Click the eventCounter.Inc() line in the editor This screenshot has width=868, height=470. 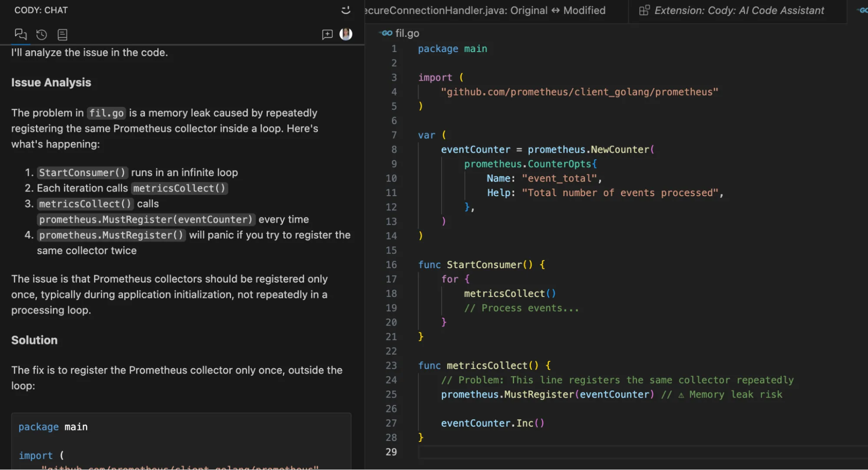(493, 423)
